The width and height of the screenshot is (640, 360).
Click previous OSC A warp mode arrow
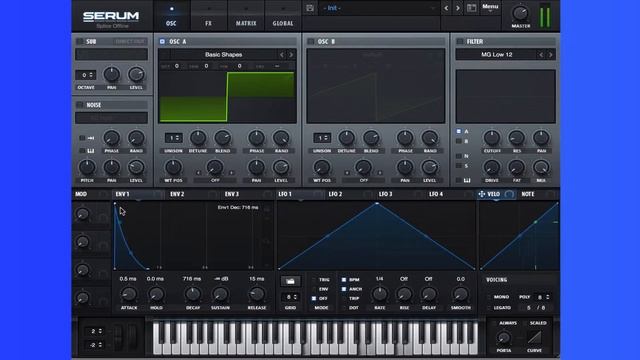[199, 173]
